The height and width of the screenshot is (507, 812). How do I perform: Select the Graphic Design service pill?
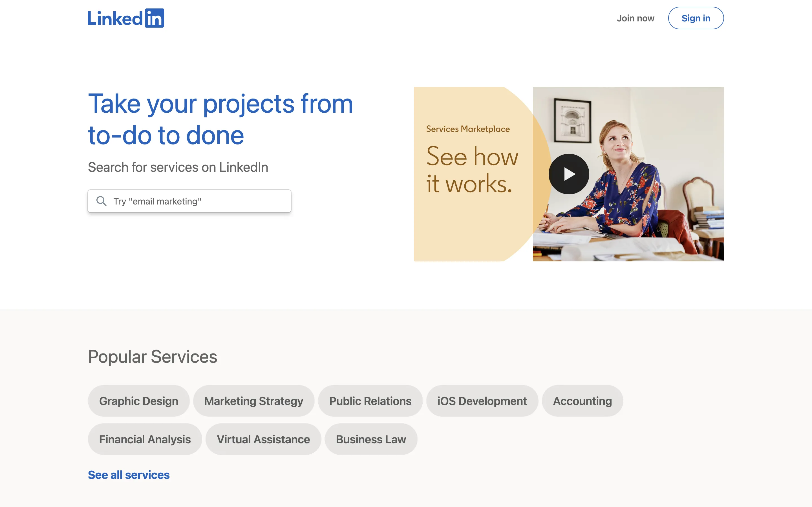(139, 401)
